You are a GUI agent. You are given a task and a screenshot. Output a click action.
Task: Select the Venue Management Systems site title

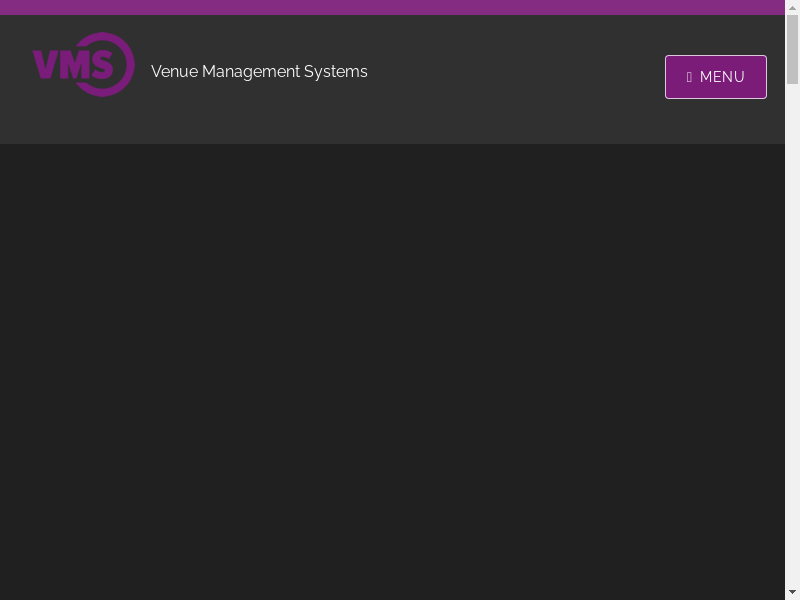[x=259, y=71]
